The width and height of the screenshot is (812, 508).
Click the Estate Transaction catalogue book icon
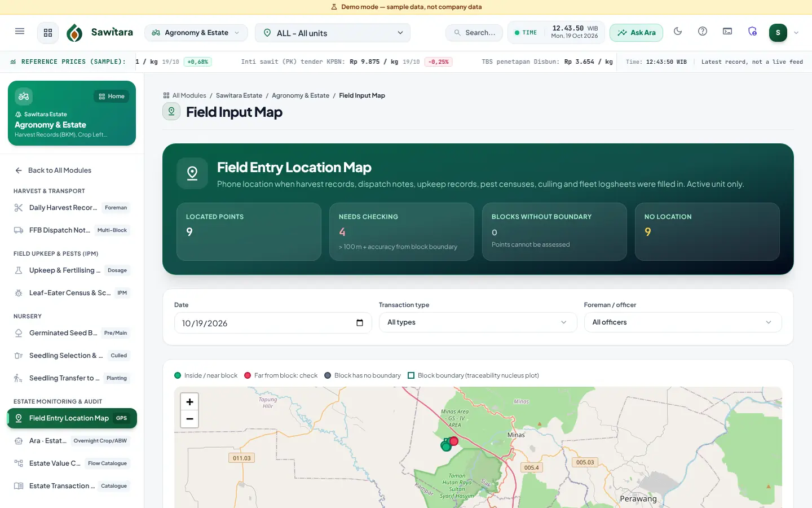(19, 486)
